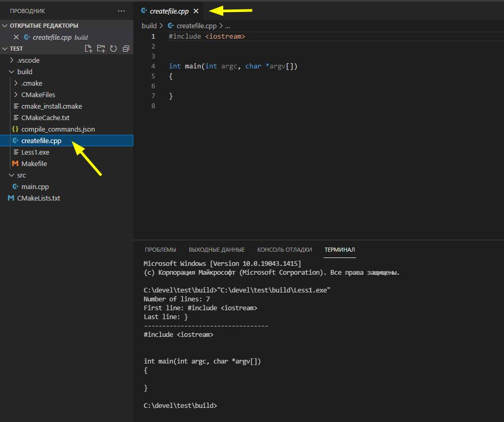
Task: Open the Makefile in build folder
Action: (34, 163)
